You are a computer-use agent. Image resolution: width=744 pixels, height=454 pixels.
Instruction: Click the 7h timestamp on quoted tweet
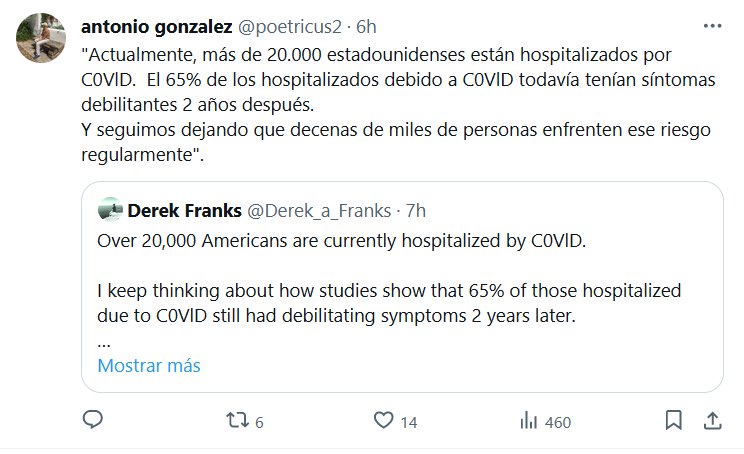[x=416, y=210]
